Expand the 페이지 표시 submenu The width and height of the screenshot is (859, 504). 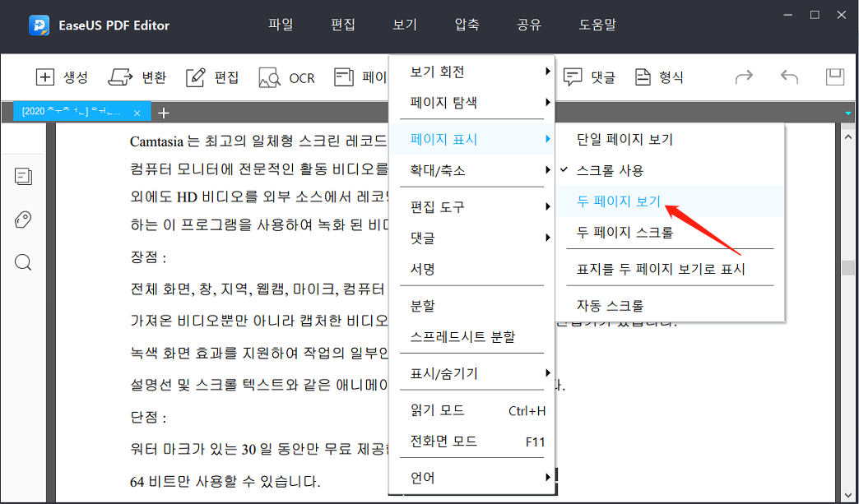[x=471, y=140]
